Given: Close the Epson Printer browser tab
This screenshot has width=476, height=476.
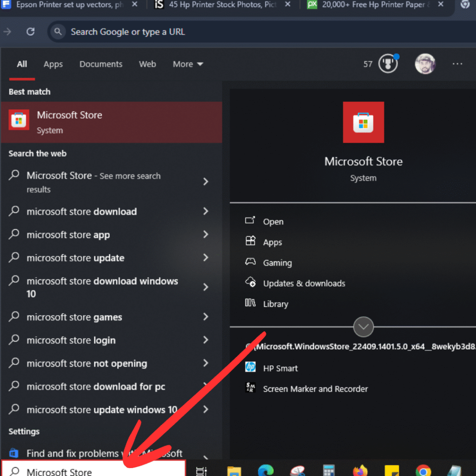Looking at the screenshot, I should pyautogui.click(x=135, y=5).
